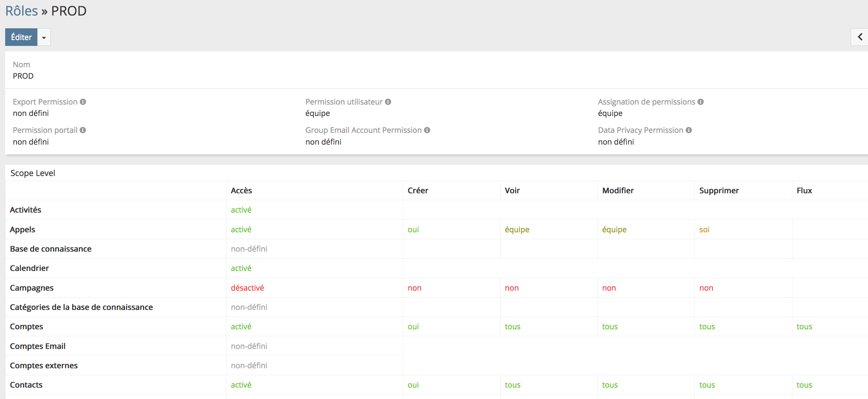Click info icon beside Group Email Account Permission
Image resolution: width=868 pixels, height=399 pixels.
click(x=427, y=130)
